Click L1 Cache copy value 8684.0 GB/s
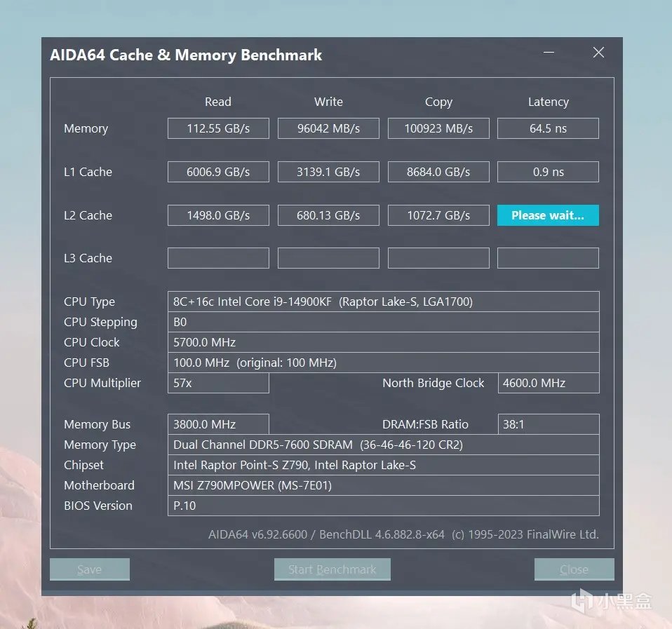Image resolution: width=672 pixels, height=629 pixels. [438, 172]
